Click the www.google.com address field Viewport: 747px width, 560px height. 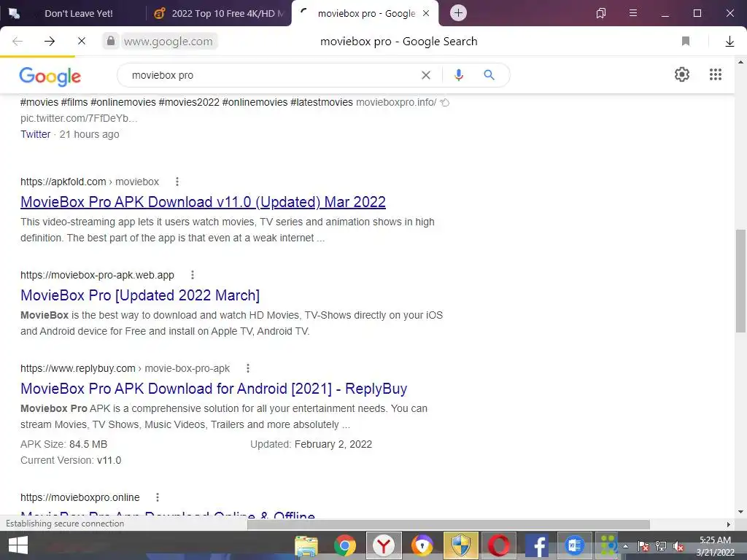(169, 42)
